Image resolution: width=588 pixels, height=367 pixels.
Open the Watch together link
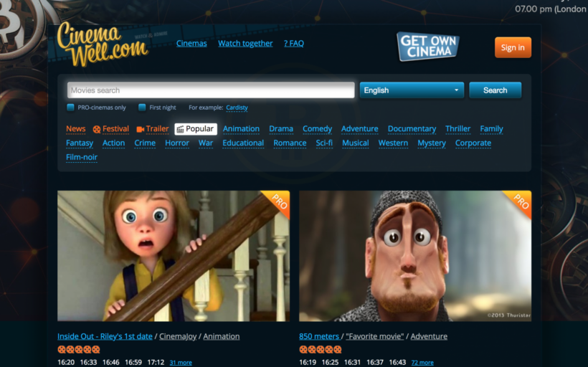pos(245,44)
